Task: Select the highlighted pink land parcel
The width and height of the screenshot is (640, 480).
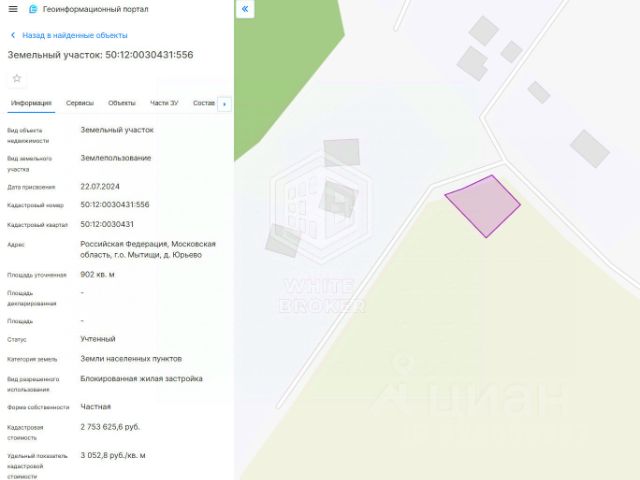Action: coord(484,206)
